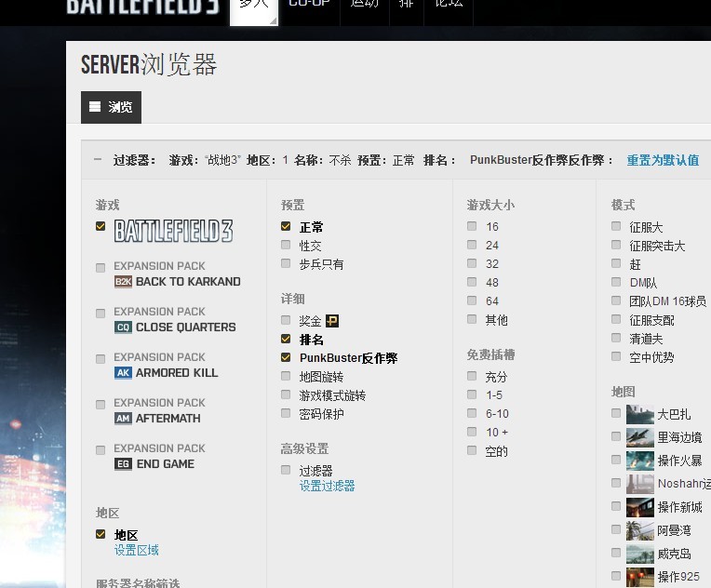Check the 密码保护 checkbox

coord(286,412)
